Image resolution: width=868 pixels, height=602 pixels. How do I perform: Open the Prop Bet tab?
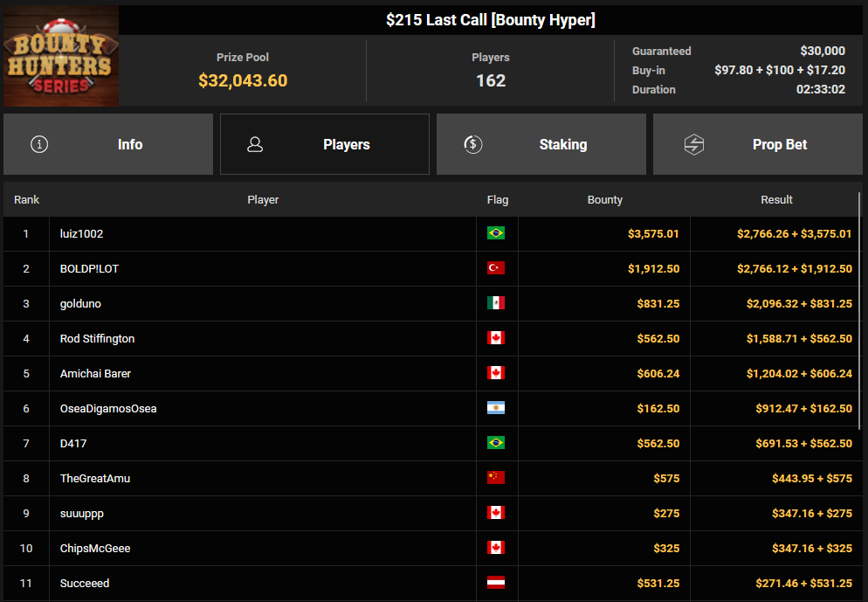click(x=758, y=144)
